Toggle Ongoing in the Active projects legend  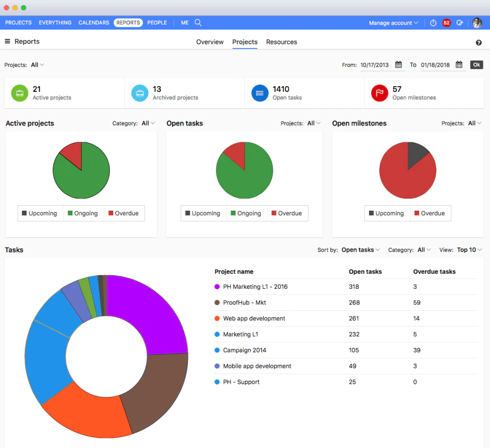pos(83,213)
